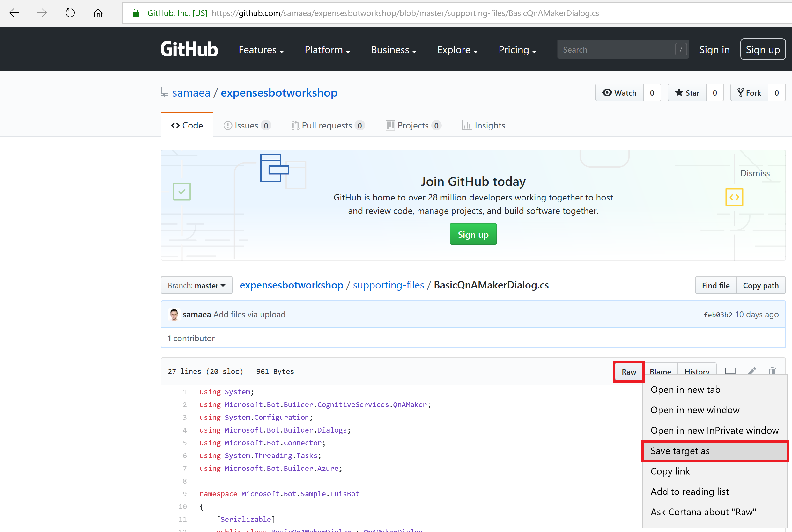This screenshot has height=532, width=792.
Task: Watch this repository
Action: 619,93
